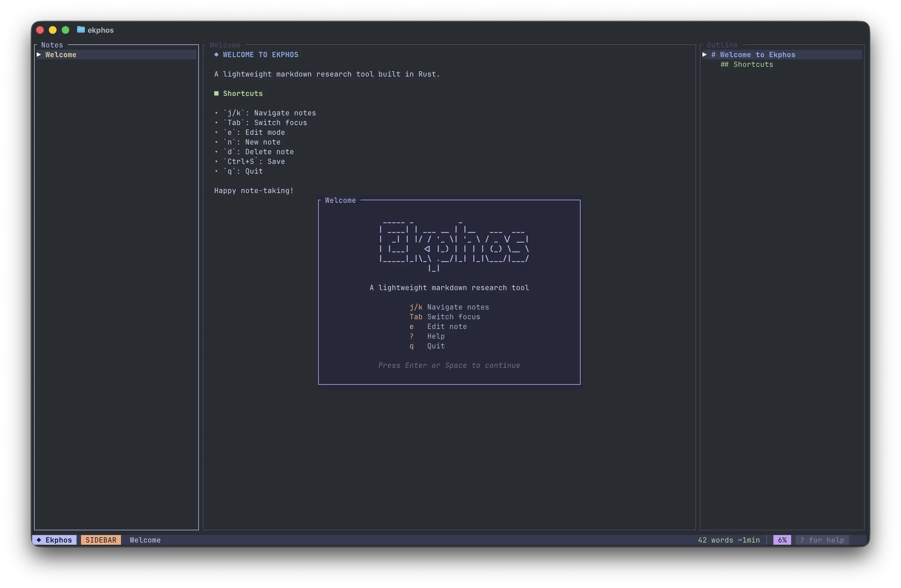This screenshot has width=901, height=588.
Task: Click the diamond icon before WELCOME TO EKPHOS
Action: [x=216, y=55]
